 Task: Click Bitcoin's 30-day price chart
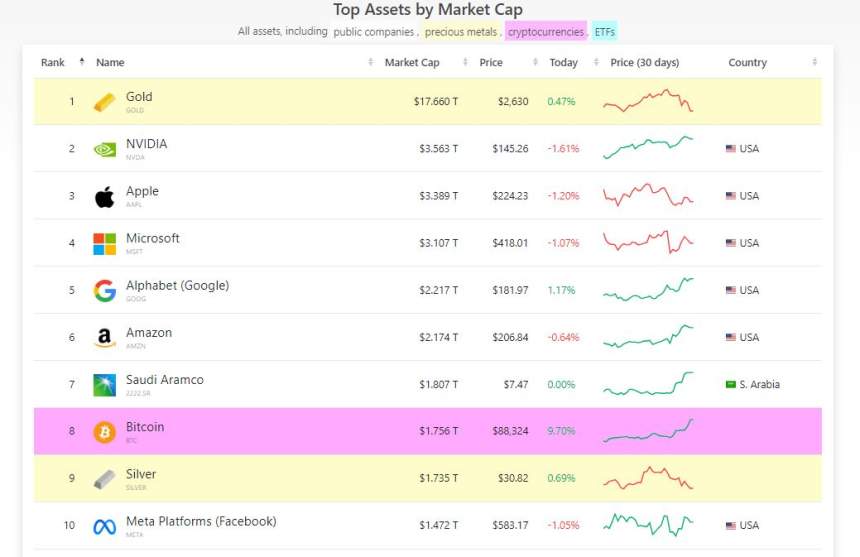click(648, 432)
